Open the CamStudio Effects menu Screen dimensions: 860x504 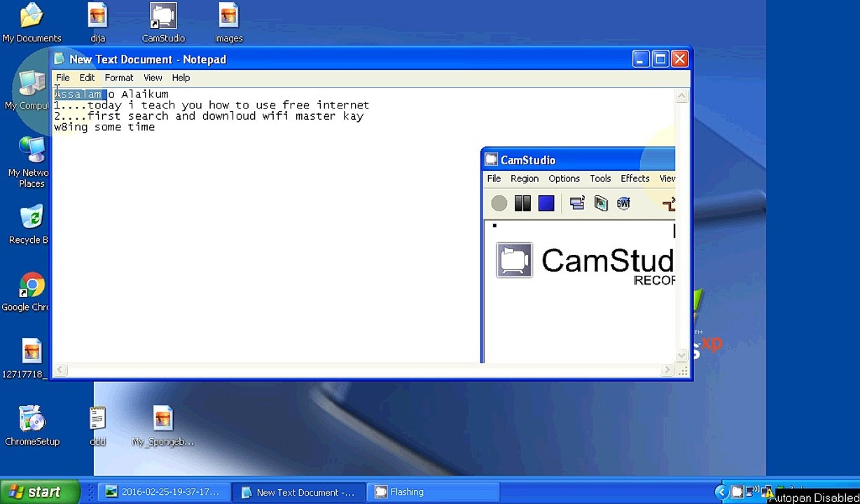pyautogui.click(x=635, y=178)
